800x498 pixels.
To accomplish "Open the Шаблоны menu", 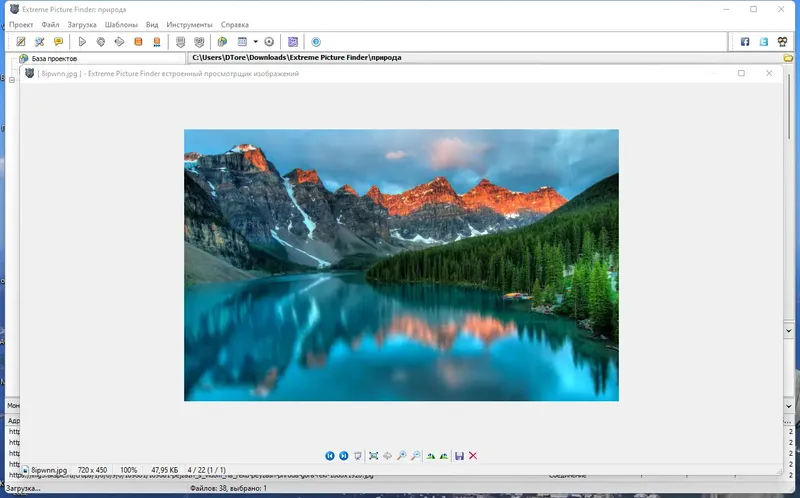I will point(121,24).
